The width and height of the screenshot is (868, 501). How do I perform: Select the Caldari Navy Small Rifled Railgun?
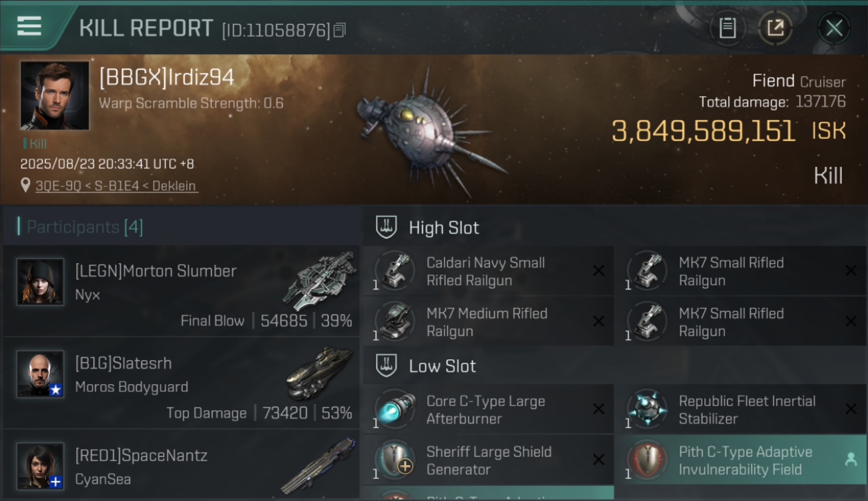(489, 271)
